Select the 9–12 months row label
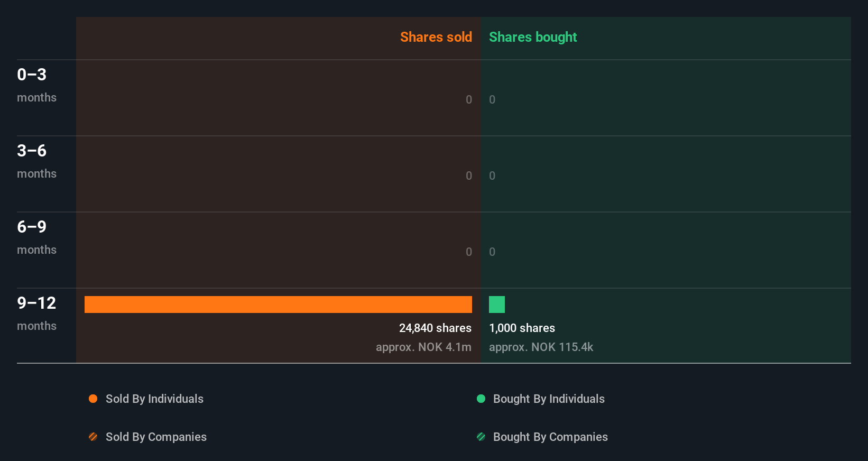 pyautogui.click(x=36, y=313)
